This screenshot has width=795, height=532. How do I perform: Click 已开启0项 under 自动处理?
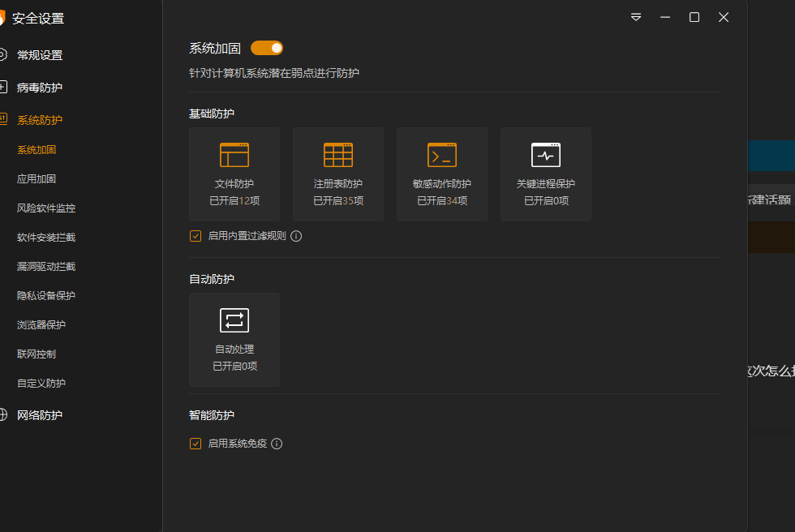(234, 367)
